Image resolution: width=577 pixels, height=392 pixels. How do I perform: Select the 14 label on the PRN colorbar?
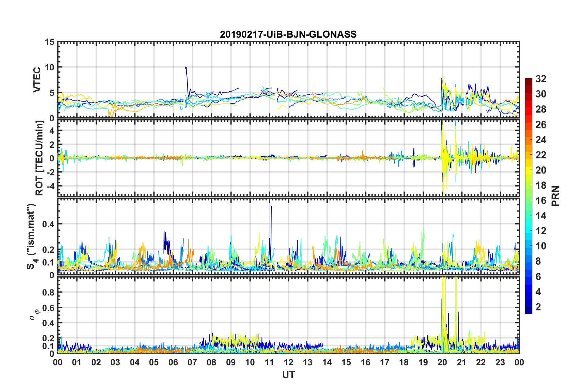541,216
